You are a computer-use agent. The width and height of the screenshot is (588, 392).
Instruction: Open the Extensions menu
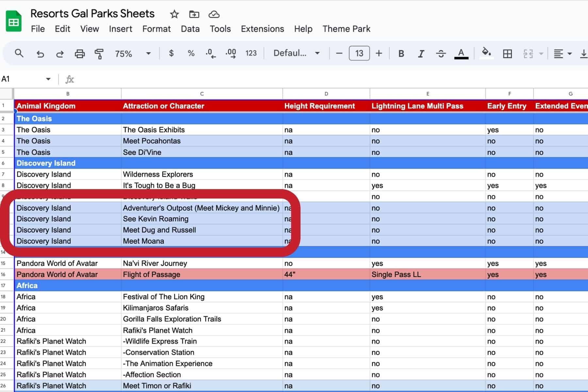click(262, 29)
